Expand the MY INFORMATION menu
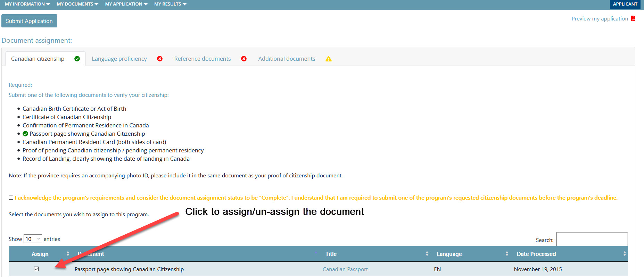The height and width of the screenshot is (277, 644). 27,4
